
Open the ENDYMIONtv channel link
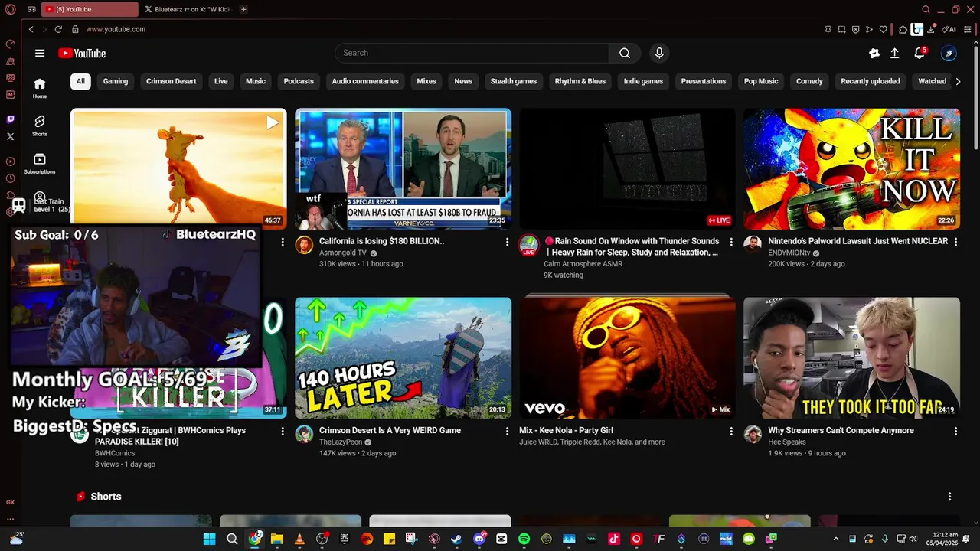[789, 253]
